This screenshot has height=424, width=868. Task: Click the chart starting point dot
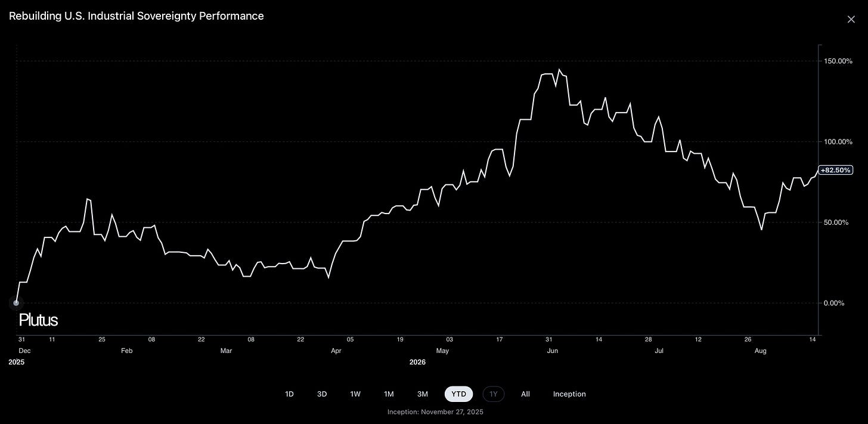[x=16, y=303]
